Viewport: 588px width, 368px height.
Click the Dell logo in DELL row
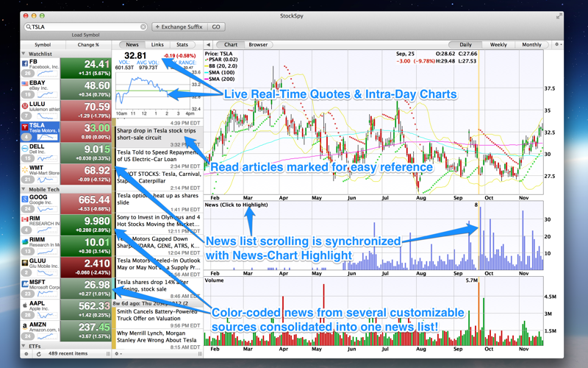pos(25,149)
